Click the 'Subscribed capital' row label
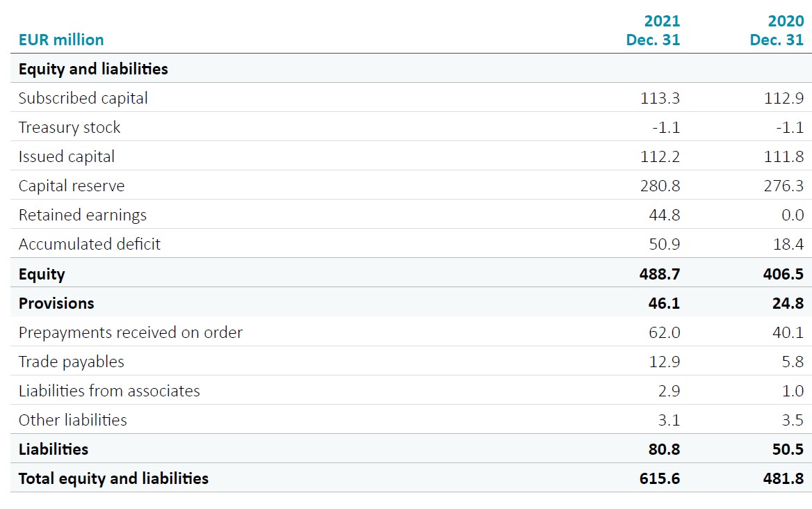The height and width of the screenshot is (509, 812). (83, 98)
